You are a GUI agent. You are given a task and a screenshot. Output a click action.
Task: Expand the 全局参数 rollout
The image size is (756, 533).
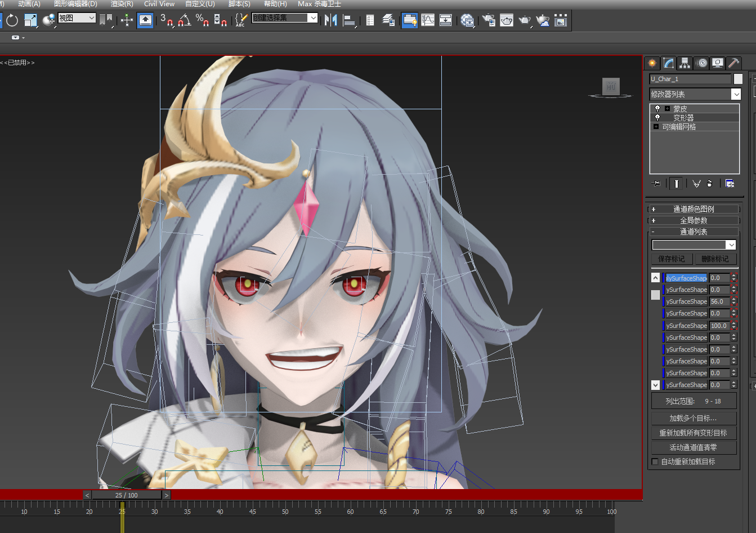click(694, 220)
